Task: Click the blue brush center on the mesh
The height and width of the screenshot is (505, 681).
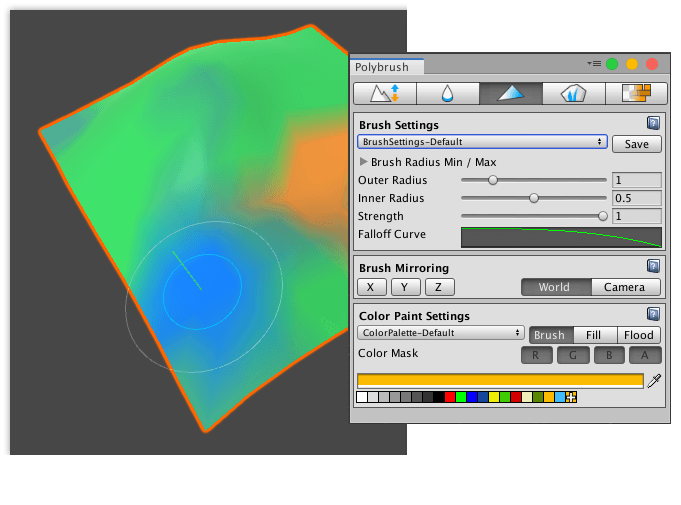Action: click(x=202, y=292)
